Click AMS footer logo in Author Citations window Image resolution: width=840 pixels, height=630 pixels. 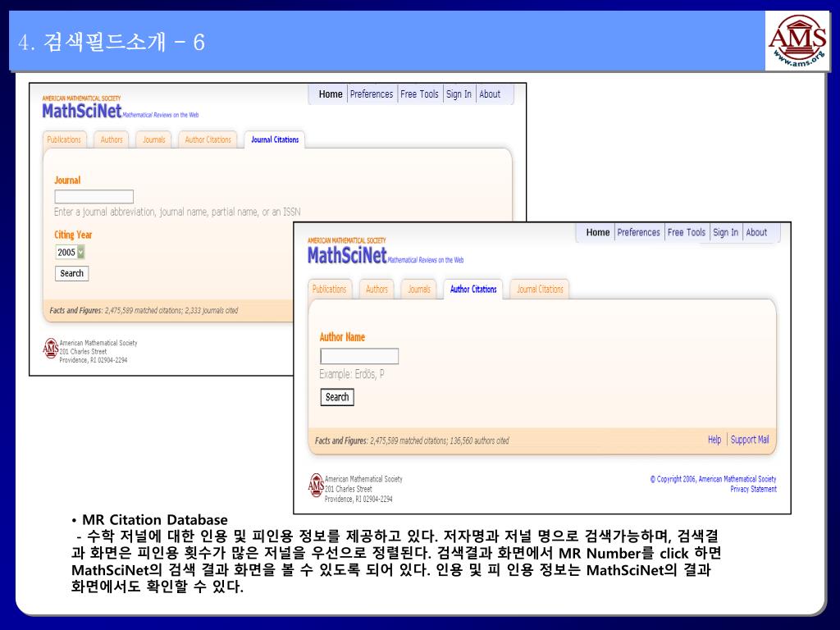tap(316, 485)
